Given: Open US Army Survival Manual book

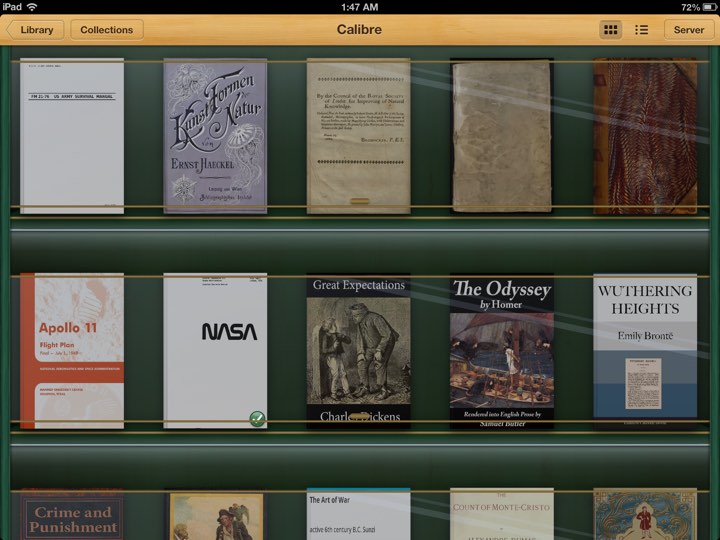Looking at the screenshot, I should pyautogui.click(x=72, y=136).
